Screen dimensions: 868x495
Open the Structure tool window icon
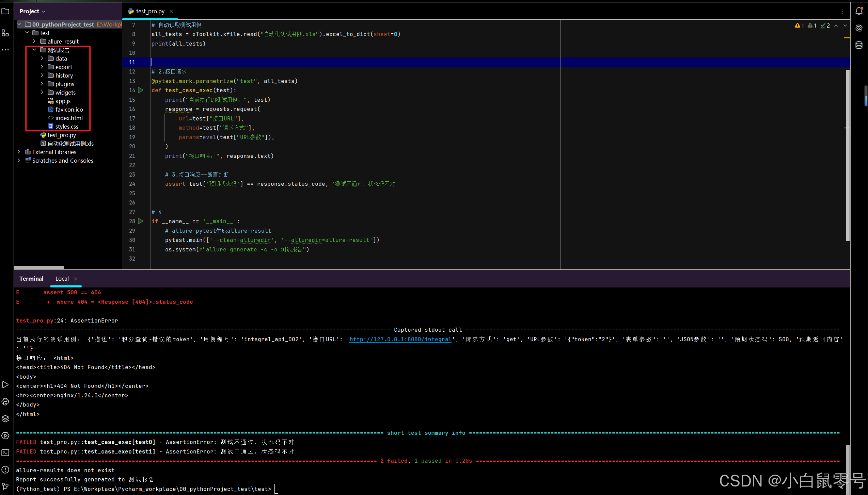click(5, 33)
